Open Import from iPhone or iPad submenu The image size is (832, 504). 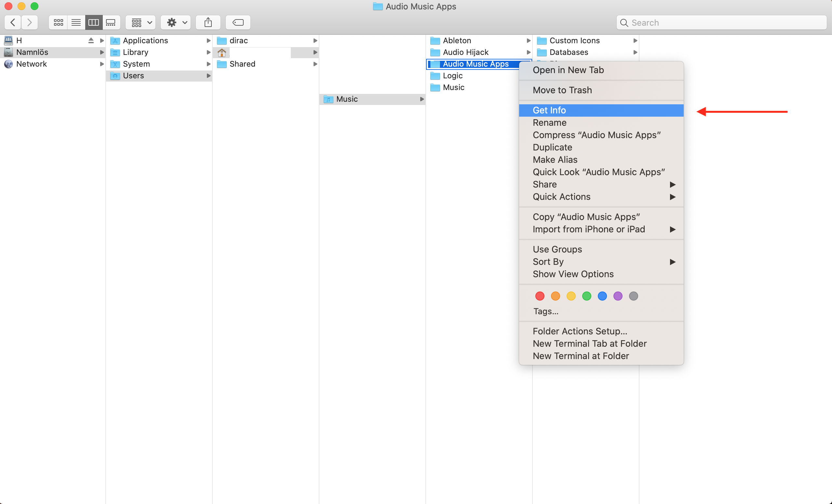point(601,229)
